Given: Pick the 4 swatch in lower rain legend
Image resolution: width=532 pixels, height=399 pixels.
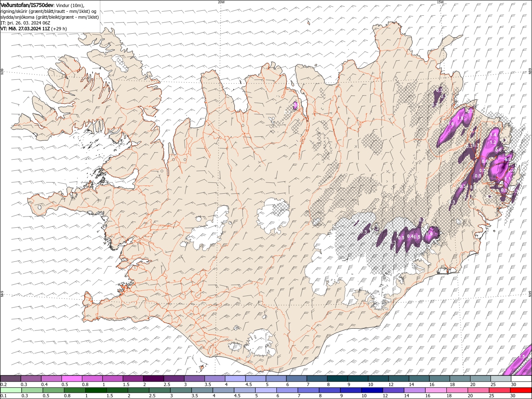Looking at the screenshot, I should tap(223, 390).
